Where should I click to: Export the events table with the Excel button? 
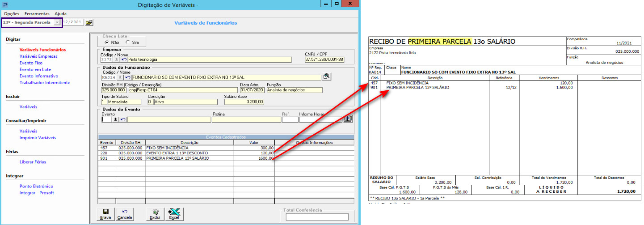point(174,214)
